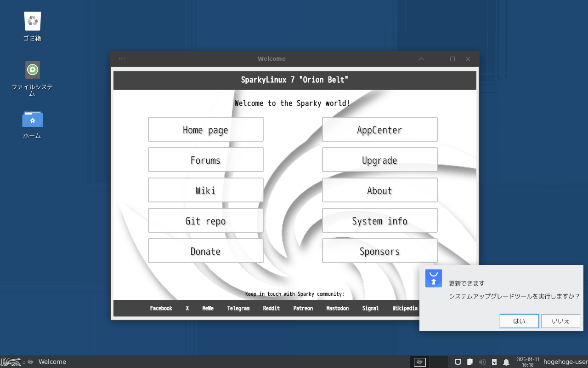This screenshot has width=588, height=368.
Task: Open the Patreon community link
Action: [303, 308]
